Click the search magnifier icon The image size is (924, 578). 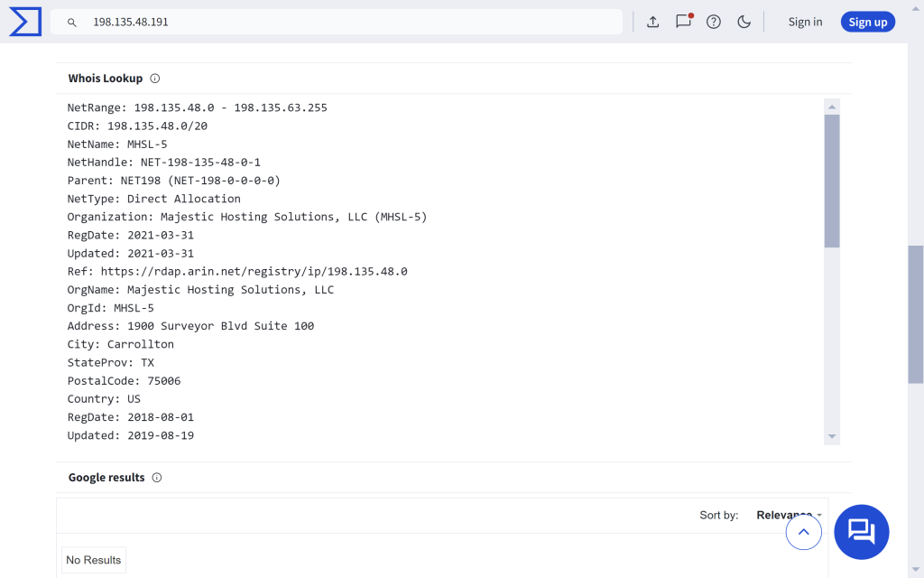pos(71,23)
